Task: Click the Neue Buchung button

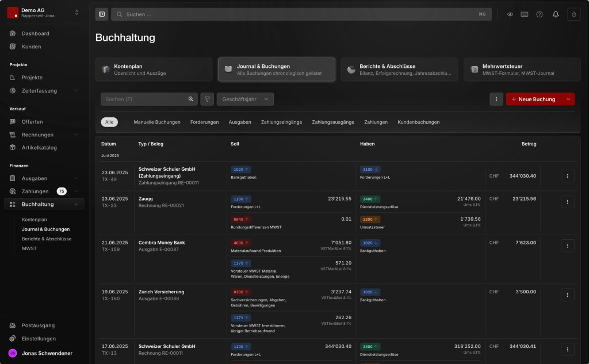Action: tap(534, 99)
